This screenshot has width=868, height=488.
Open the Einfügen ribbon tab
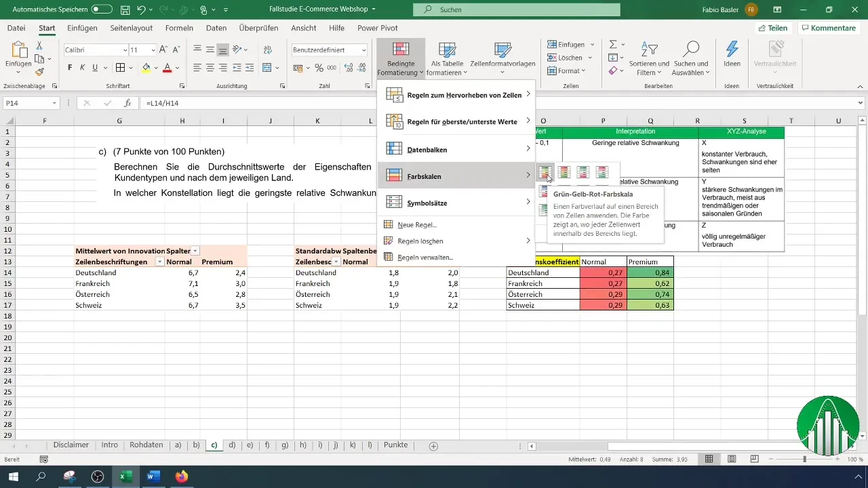pyautogui.click(x=82, y=28)
